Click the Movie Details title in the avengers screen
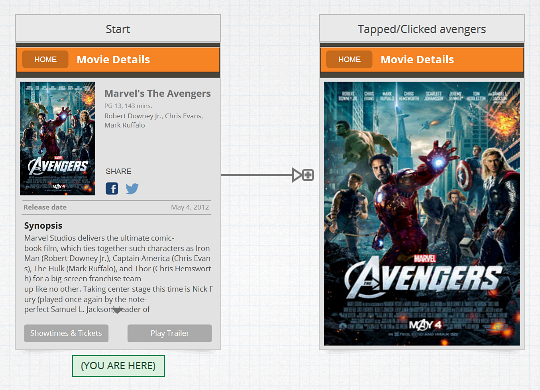Screen dimensions: 540x390 417,59
